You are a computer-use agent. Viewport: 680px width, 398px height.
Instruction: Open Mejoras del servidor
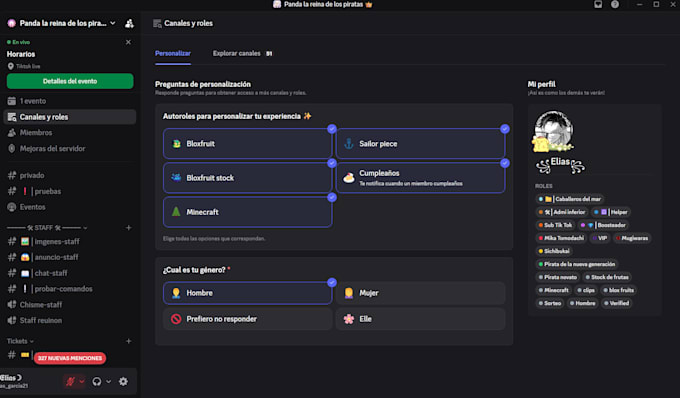70,148
